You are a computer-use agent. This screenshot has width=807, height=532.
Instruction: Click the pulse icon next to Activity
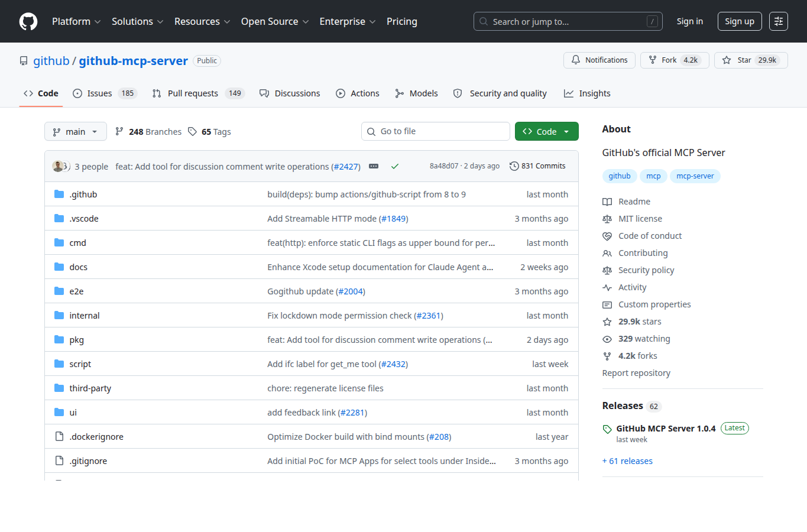click(607, 287)
